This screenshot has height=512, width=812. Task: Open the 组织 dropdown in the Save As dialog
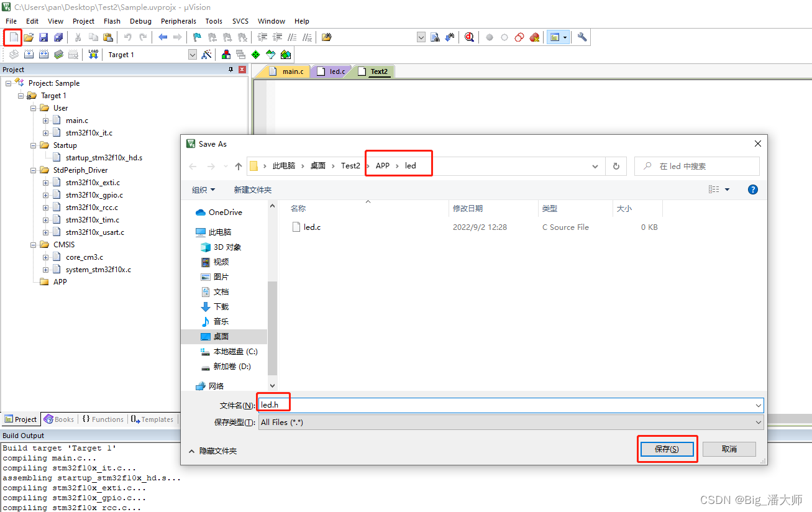pos(204,190)
